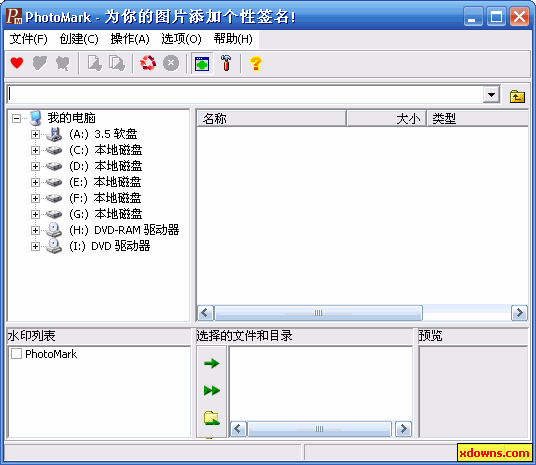Expand the (A:) 3.5 软盘 node
536x465 pixels.
[x=35, y=134]
